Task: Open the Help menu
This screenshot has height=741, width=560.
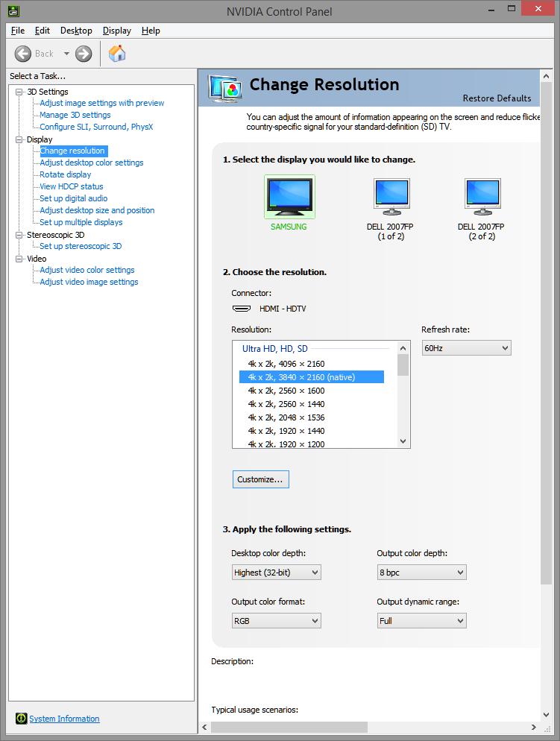Action: pos(151,31)
